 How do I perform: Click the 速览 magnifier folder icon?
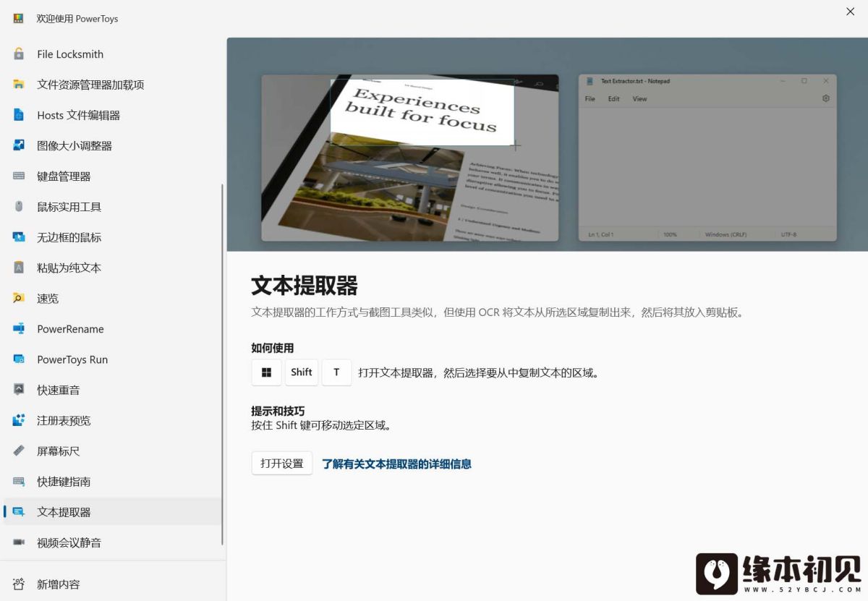(19, 298)
